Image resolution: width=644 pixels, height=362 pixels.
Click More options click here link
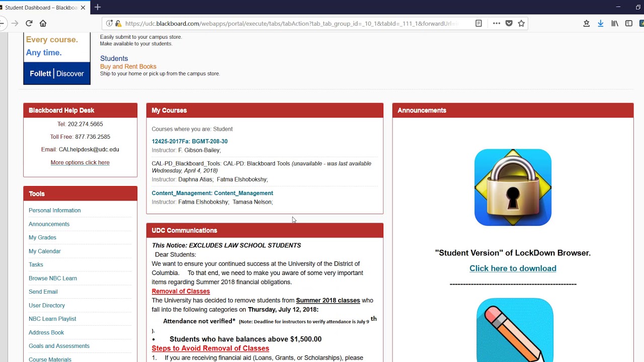tap(80, 162)
